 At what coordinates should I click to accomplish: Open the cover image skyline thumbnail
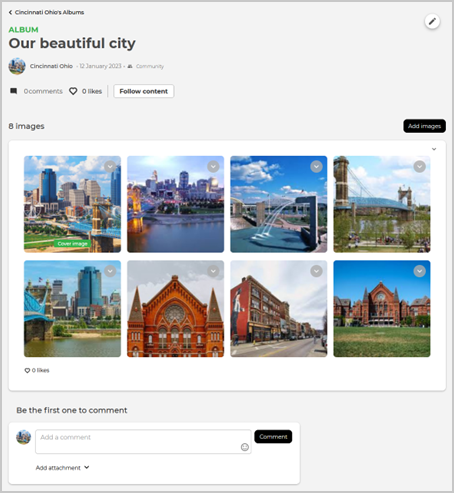[x=72, y=204]
